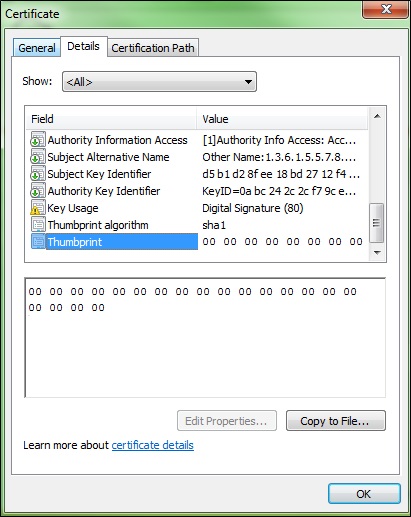The height and width of the screenshot is (517, 411).
Task: Open the Certification Path tab
Action: tap(153, 48)
